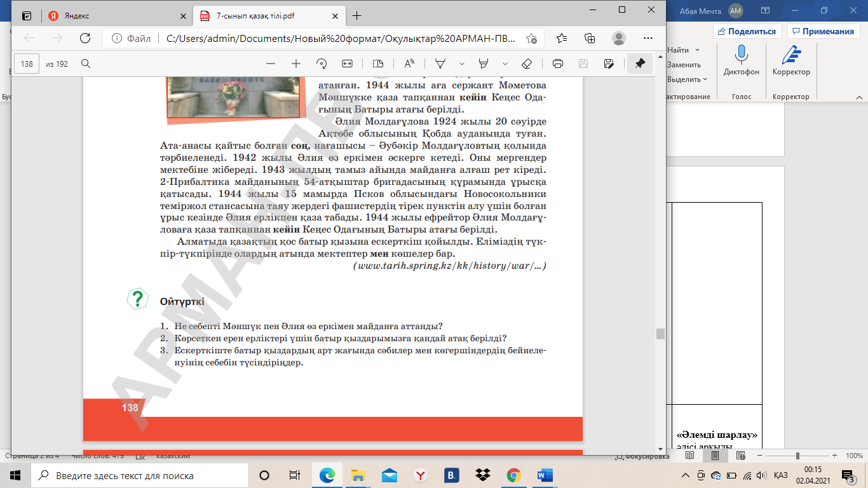Screen dimensions: 868x488
Task: Show hidden system tray icons
Action: (x=686, y=475)
